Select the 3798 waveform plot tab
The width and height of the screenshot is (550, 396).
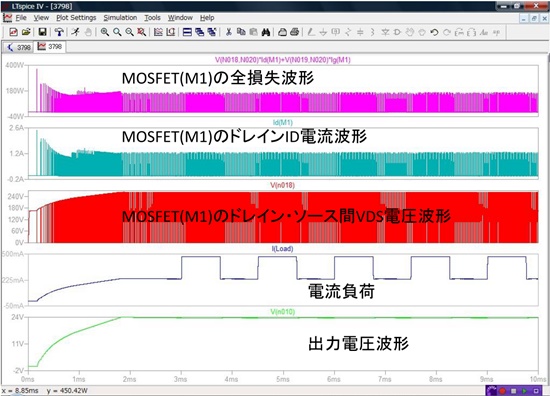point(50,46)
